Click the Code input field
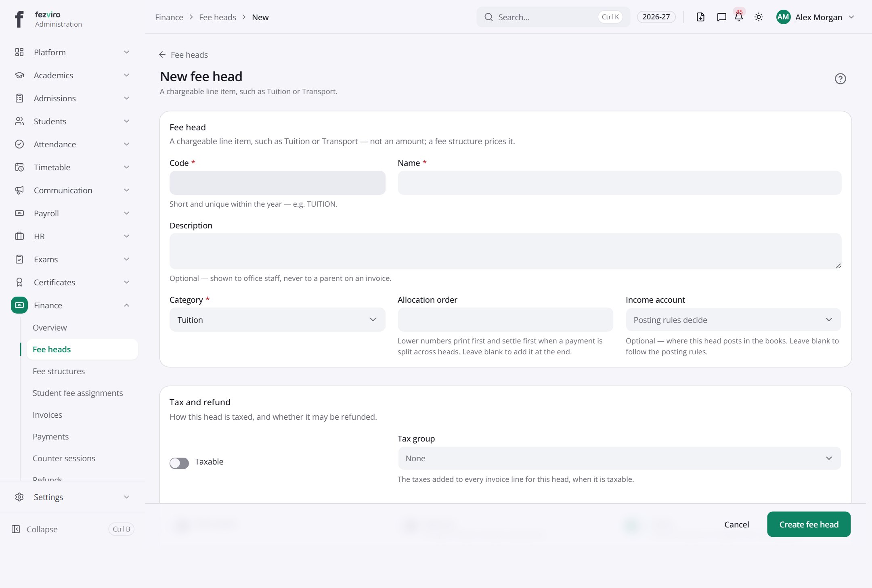This screenshot has width=872, height=588. (277, 183)
